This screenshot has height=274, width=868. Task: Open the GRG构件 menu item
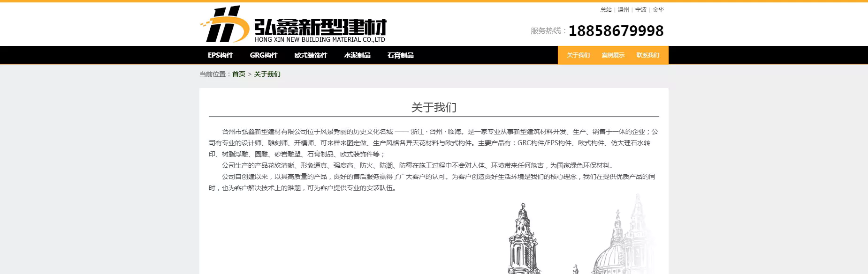coord(264,55)
